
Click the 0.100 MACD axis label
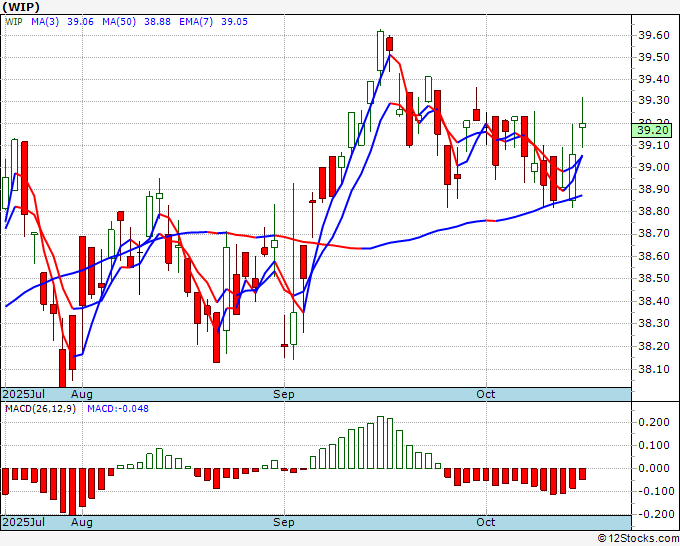click(656, 445)
